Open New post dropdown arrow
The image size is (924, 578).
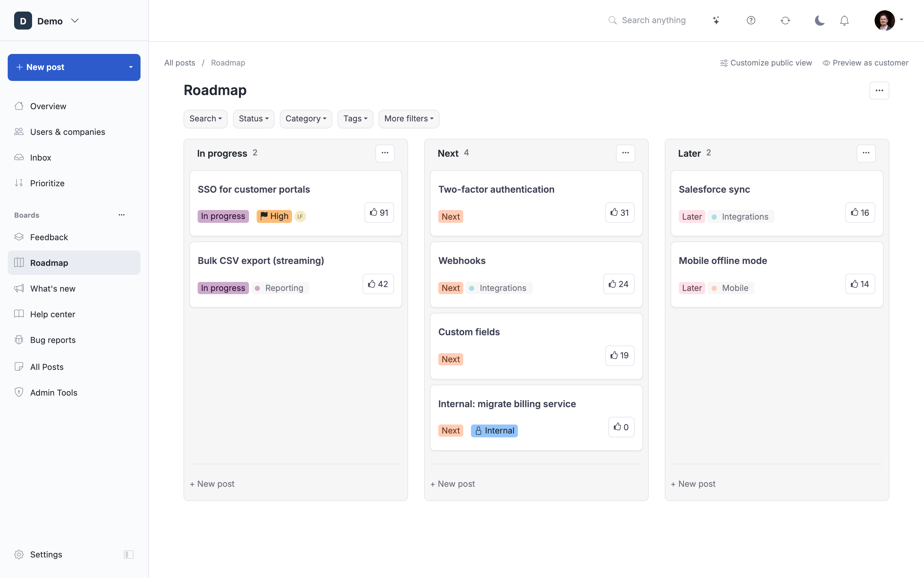click(x=131, y=67)
